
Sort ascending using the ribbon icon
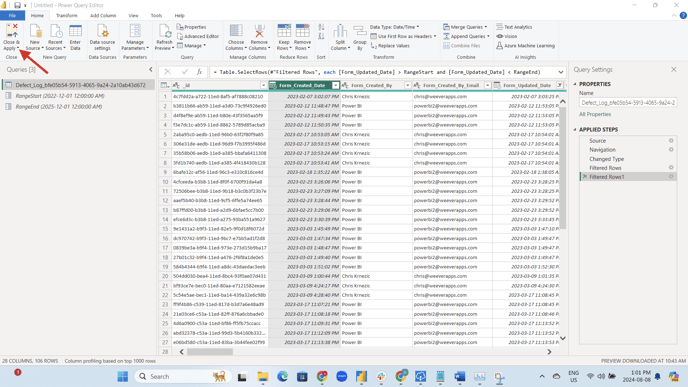pyautogui.click(x=321, y=27)
